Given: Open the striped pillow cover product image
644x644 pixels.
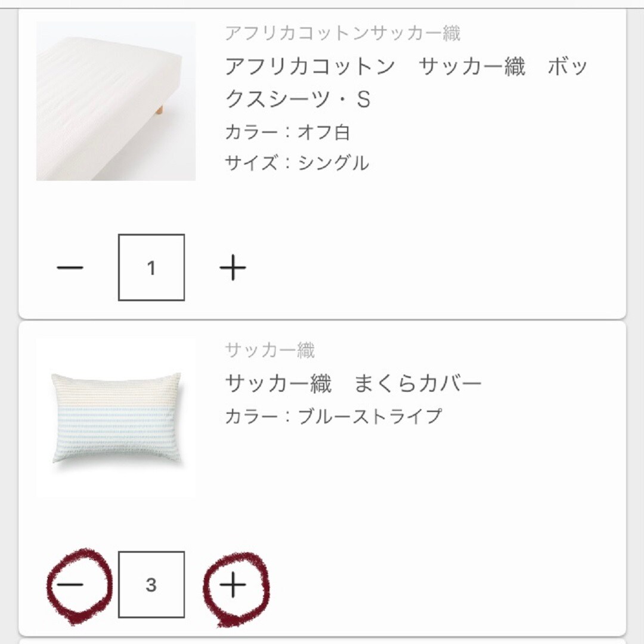Looking at the screenshot, I should (116, 419).
